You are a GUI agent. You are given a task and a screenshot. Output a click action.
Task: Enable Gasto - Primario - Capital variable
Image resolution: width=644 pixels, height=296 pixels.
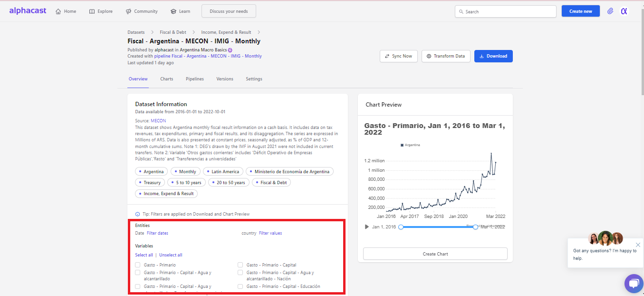point(240,265)
